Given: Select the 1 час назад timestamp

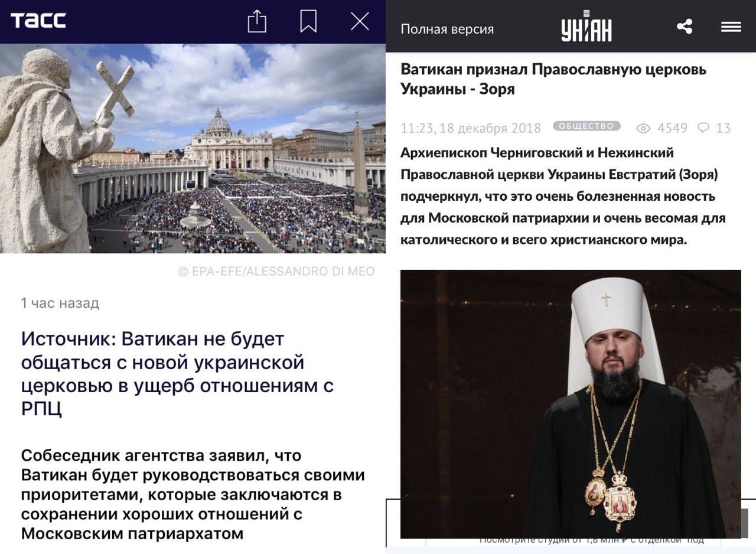Looking at the screenshot, I should pos(60,304).
